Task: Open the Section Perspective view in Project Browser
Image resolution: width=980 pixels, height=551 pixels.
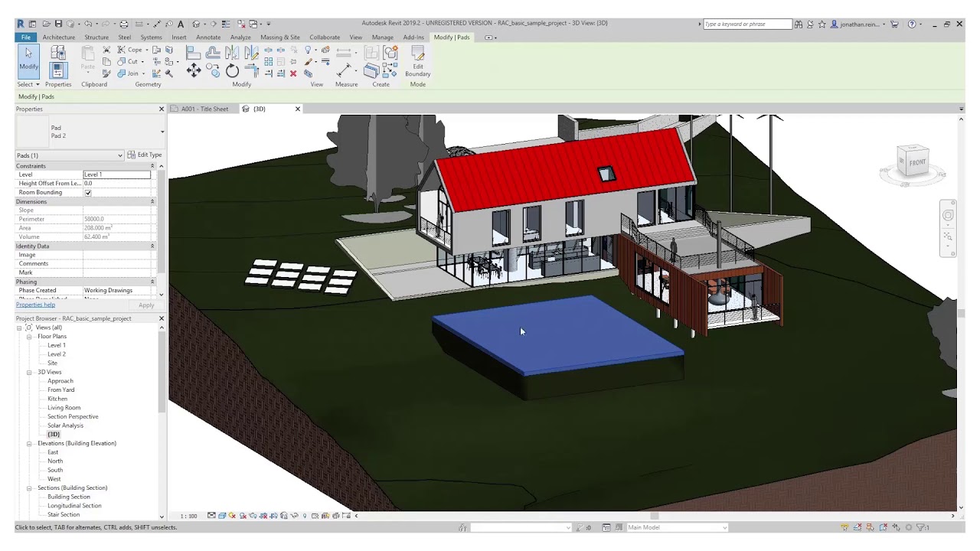Action: point(73,416)
